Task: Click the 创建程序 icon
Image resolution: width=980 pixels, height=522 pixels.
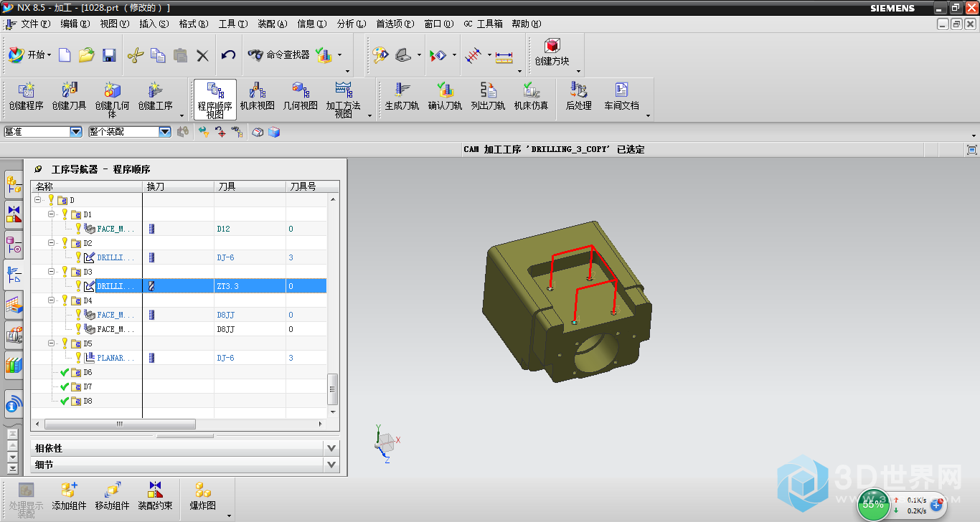Action: 27,97
